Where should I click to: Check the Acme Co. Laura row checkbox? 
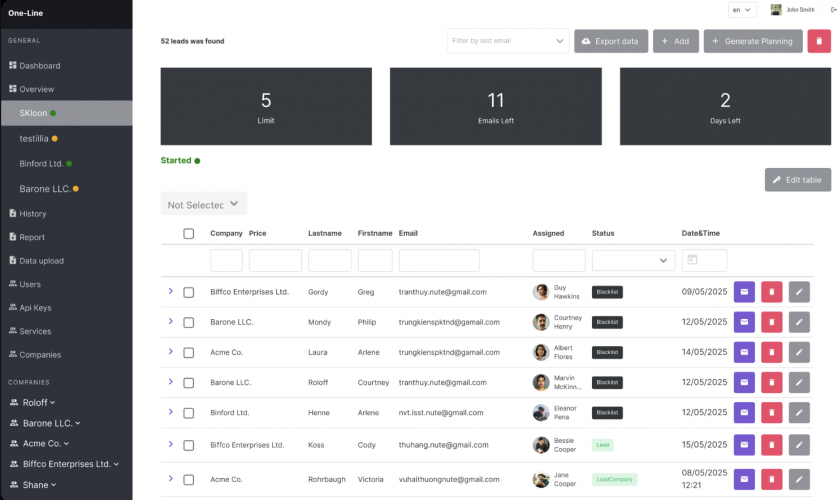[189, 353]
